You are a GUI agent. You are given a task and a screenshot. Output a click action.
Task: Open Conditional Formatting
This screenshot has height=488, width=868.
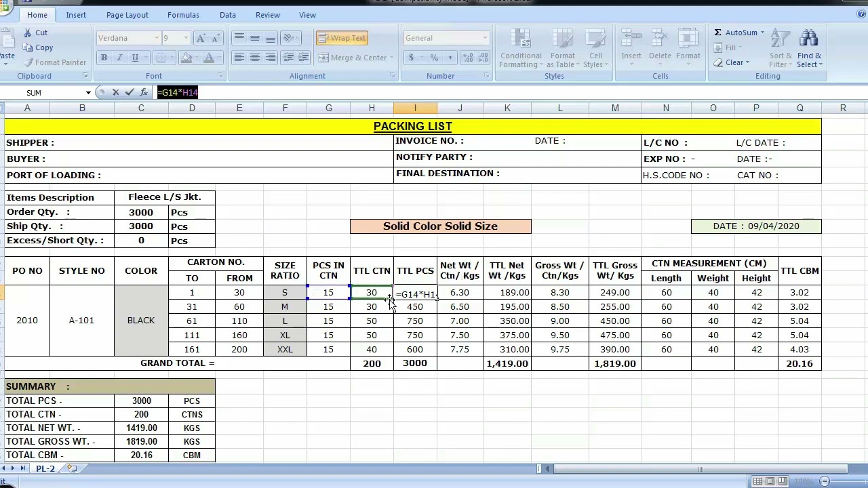(x=520, y=49)
